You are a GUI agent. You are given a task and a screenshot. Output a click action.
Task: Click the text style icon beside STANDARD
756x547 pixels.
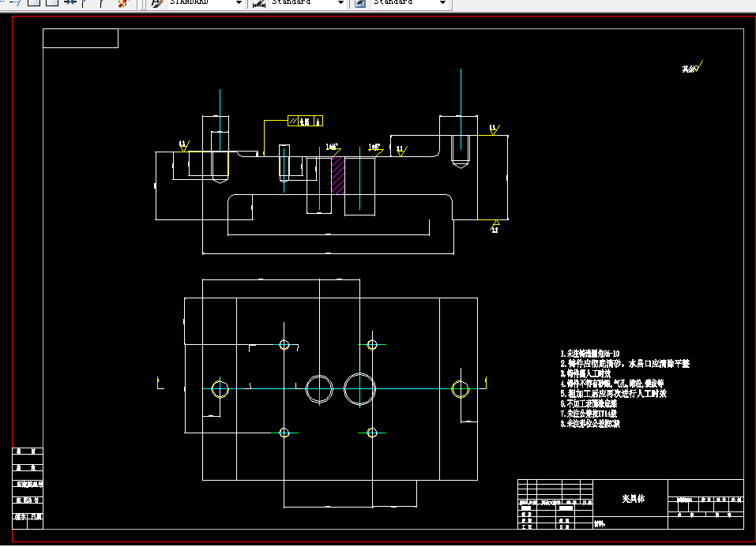coord(156,3)
